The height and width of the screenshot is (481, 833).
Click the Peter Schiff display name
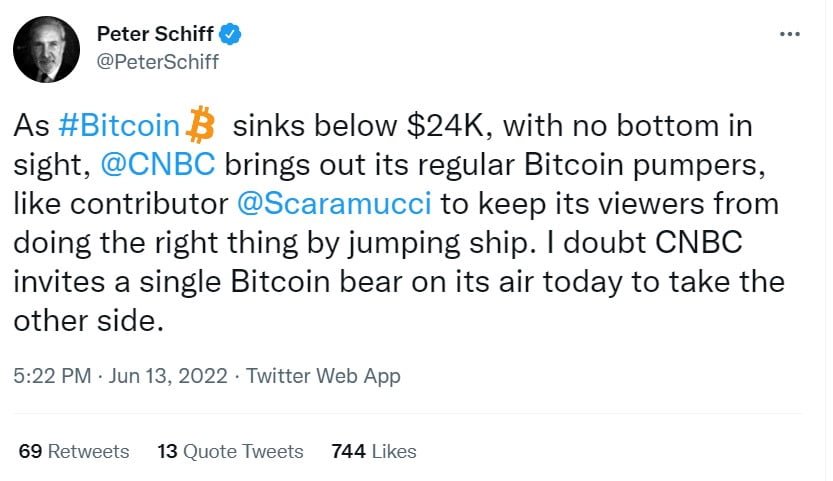tap(156, 35)
